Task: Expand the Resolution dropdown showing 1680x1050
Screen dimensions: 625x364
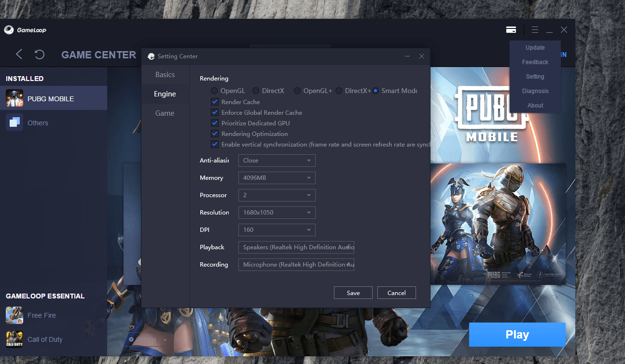Action: [x=277, y=213]
